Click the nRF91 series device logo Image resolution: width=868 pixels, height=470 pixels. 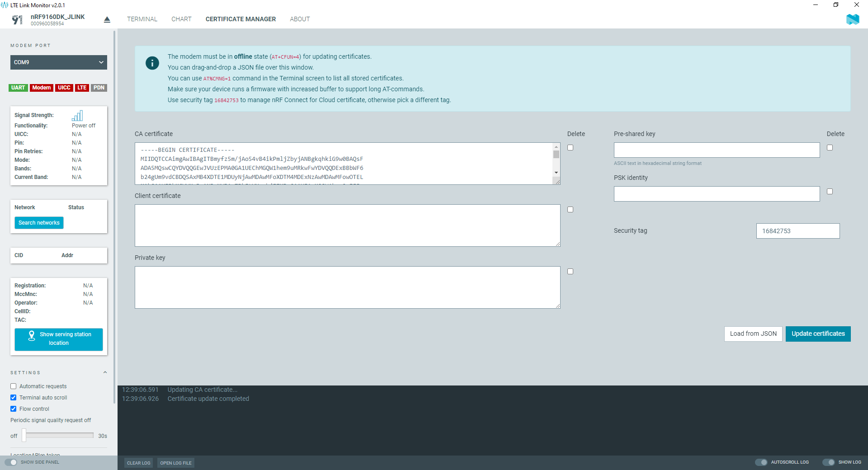click(18, 19)
